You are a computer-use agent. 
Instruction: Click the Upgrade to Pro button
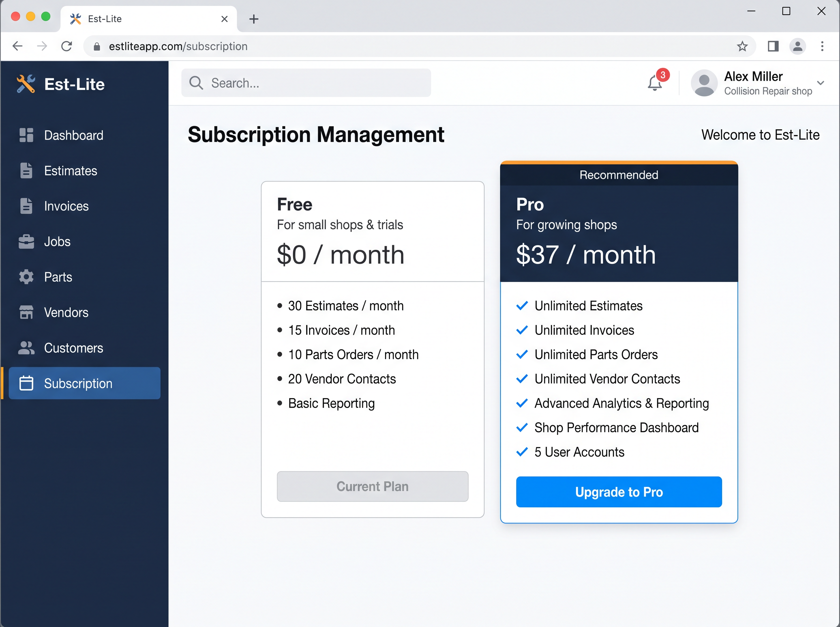(619, 492)
